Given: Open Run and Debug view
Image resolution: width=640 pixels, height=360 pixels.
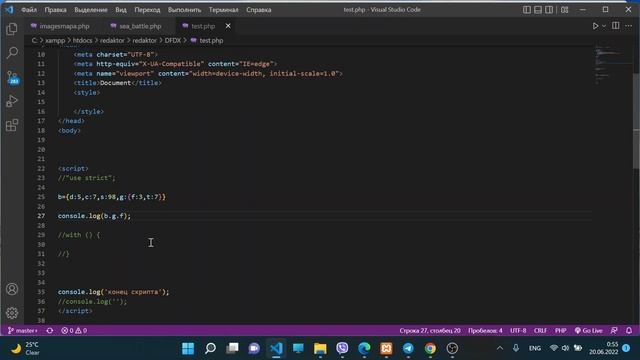Looking at the screenshot, I should coord(12,101).
